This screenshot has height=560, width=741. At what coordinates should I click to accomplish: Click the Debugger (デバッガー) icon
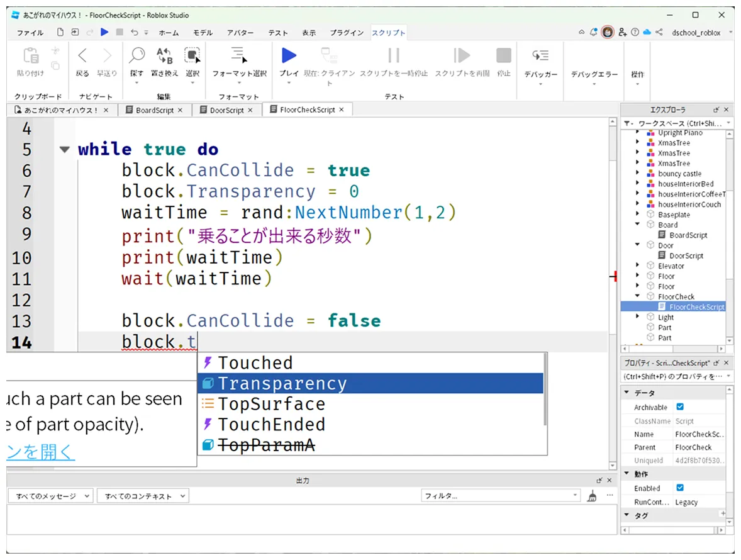(540, 57)
